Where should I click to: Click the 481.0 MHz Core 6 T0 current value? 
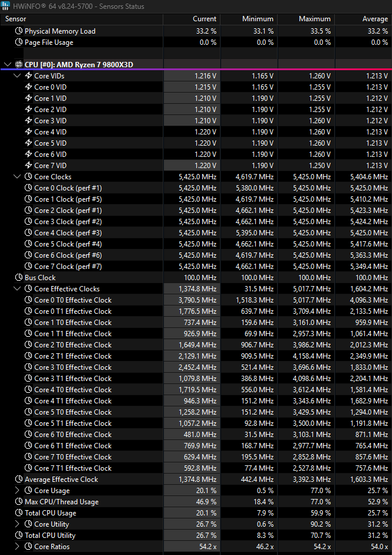pyautogui.click(x=200, y=435)
